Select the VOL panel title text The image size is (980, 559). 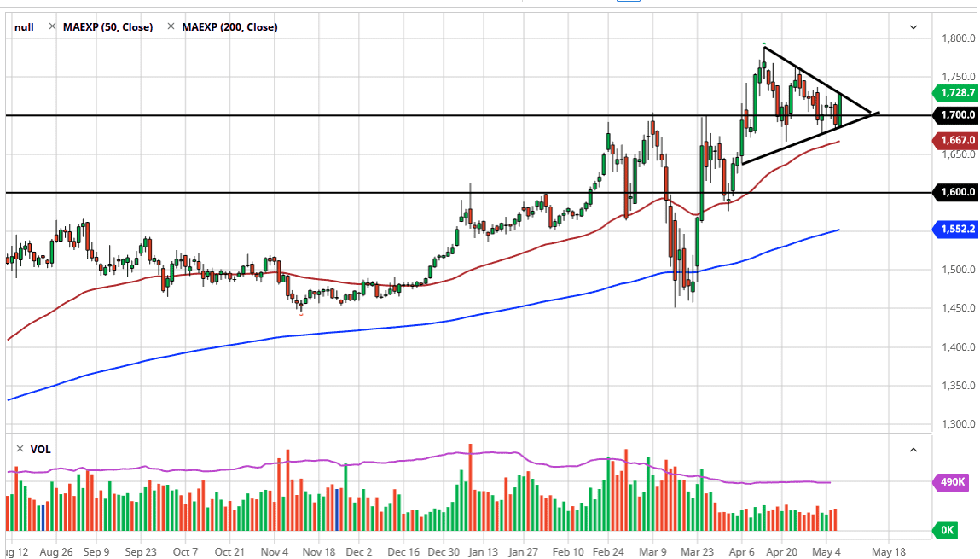[42, 449]
